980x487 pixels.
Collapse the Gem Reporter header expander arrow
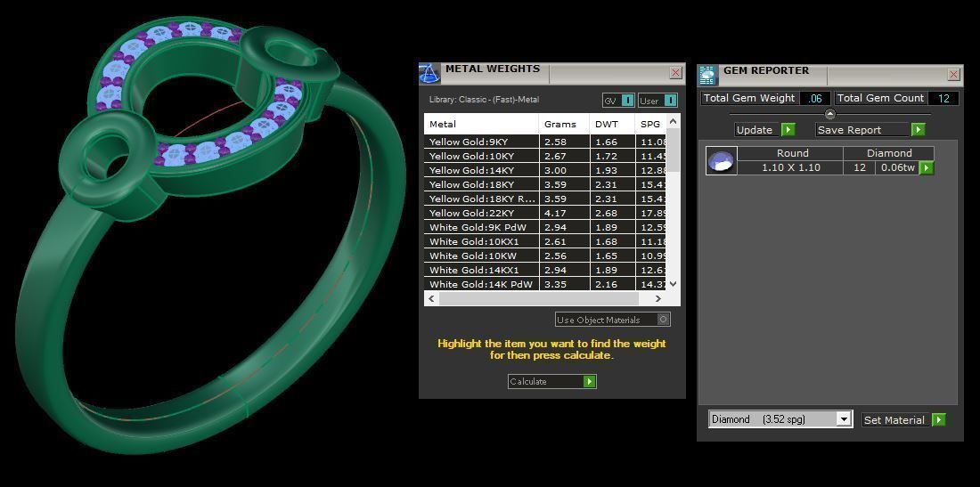pos(830,114)
